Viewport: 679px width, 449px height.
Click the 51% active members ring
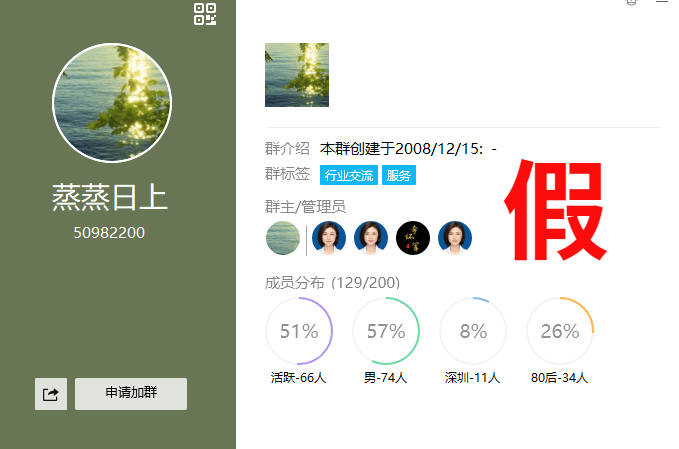pos(299,331)
